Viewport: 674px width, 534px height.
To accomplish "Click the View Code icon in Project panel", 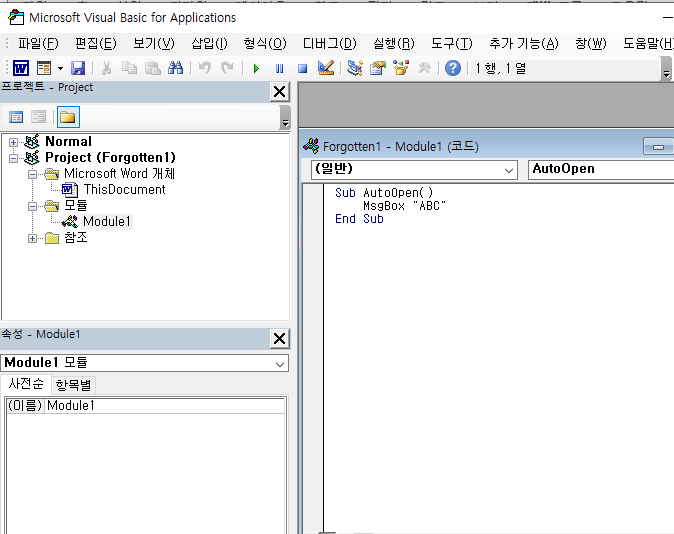I will 16,117.
